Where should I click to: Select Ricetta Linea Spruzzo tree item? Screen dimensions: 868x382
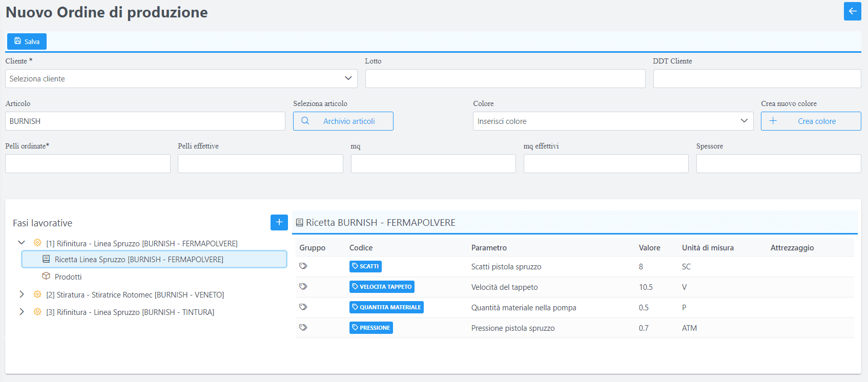(139, 260)
